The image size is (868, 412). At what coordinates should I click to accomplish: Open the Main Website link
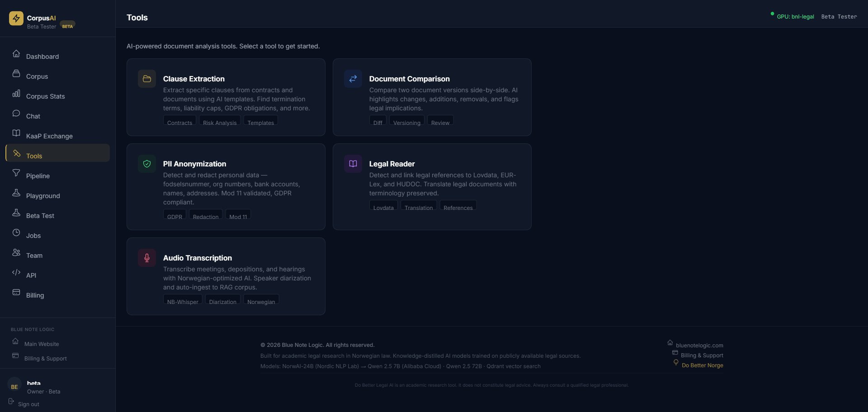coord(42,344)
